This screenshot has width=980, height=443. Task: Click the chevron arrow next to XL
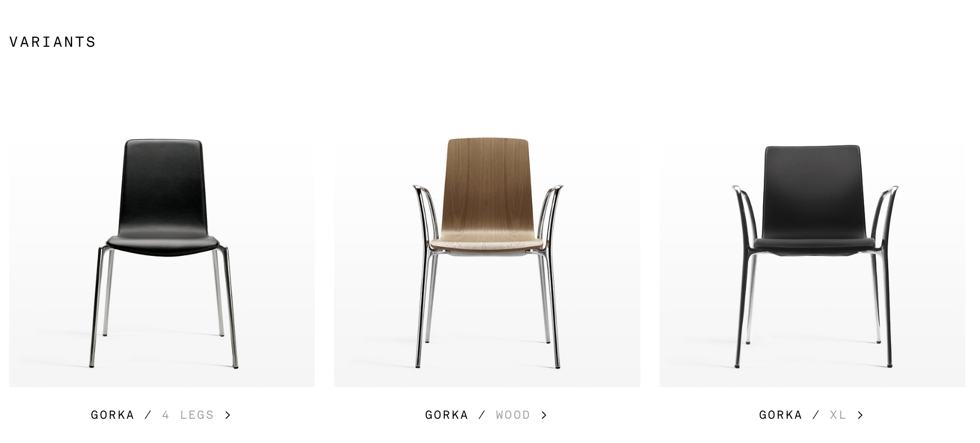pos(860,415)
